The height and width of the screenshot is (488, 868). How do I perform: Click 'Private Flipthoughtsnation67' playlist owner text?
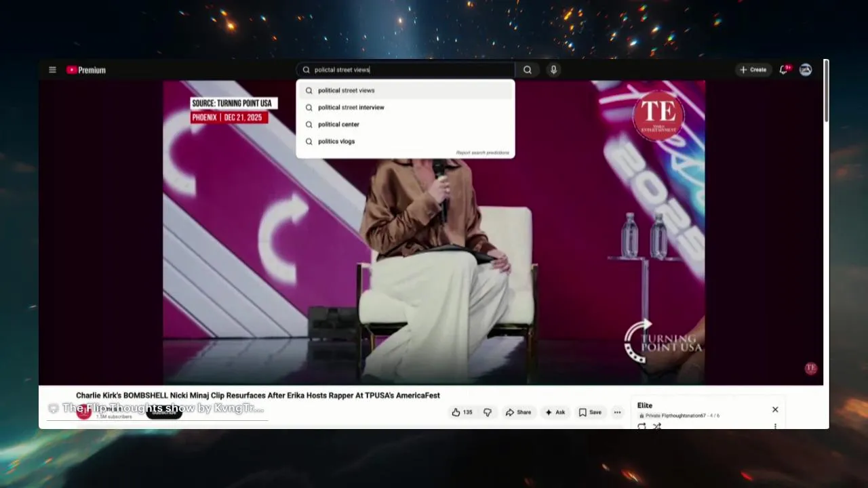675,415
